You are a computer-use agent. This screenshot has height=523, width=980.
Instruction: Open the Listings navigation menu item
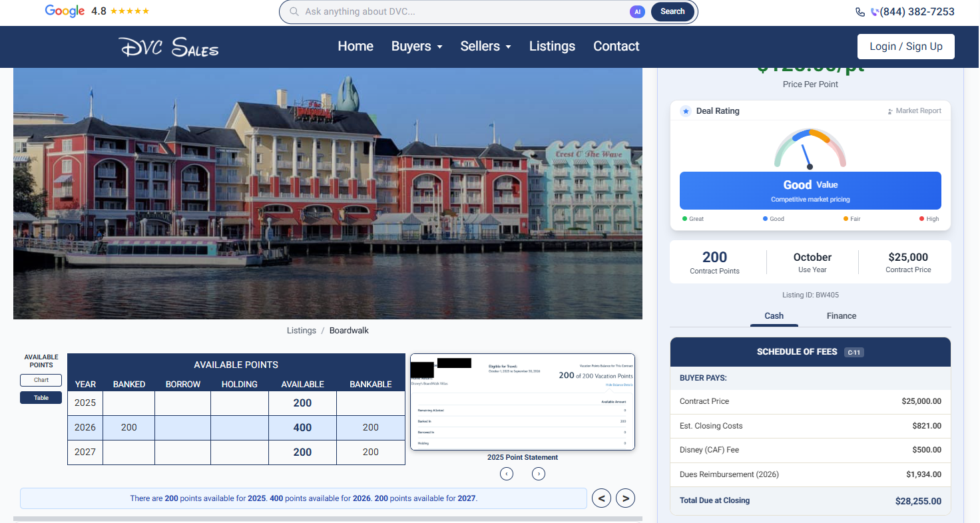tap(552, 47)
